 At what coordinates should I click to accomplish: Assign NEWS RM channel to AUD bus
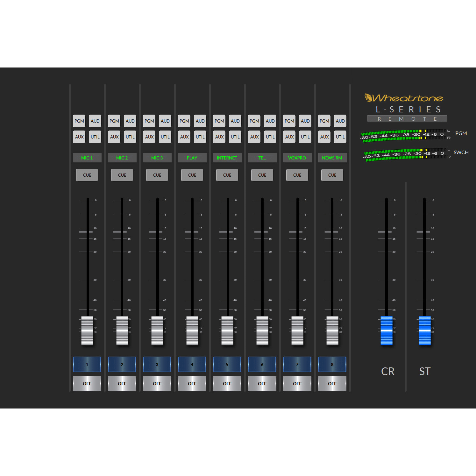coord(340,121)
